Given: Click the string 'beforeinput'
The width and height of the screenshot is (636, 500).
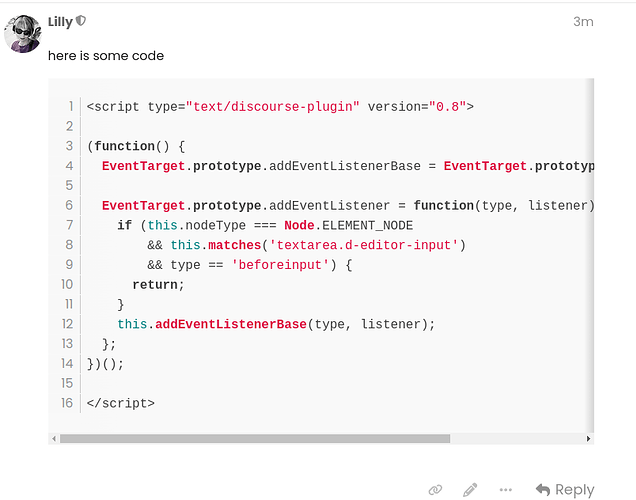Looking at the screenshot, I should (x=280, y=265).
